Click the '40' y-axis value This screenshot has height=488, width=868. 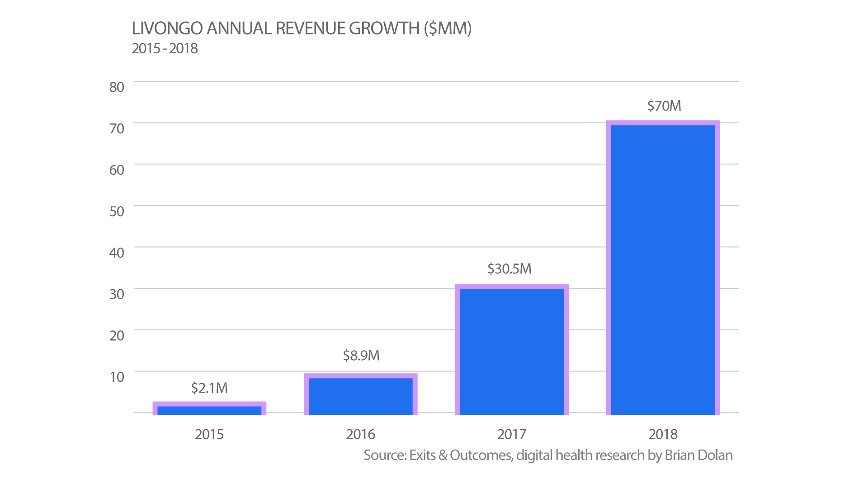coord(117,253)
